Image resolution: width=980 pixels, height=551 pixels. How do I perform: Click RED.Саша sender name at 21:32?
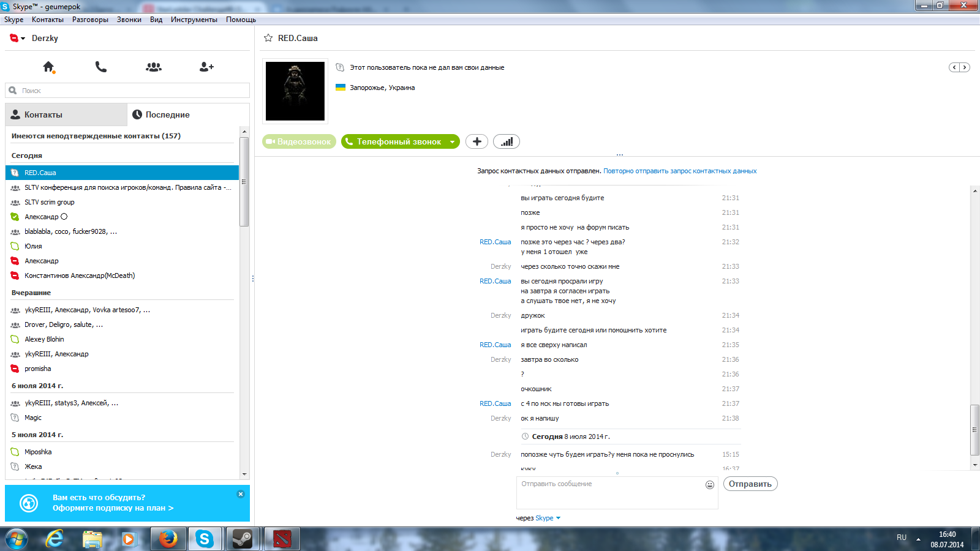pos(495,242)
